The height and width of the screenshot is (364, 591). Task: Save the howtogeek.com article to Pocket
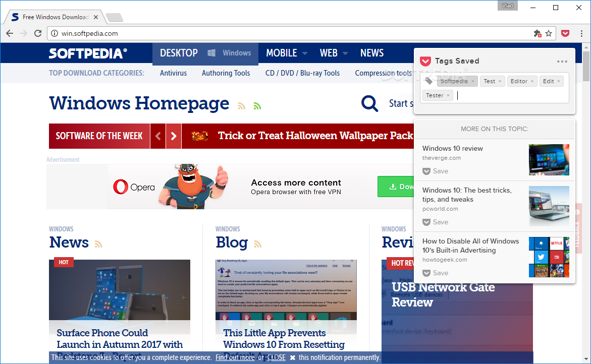(436, 273)
